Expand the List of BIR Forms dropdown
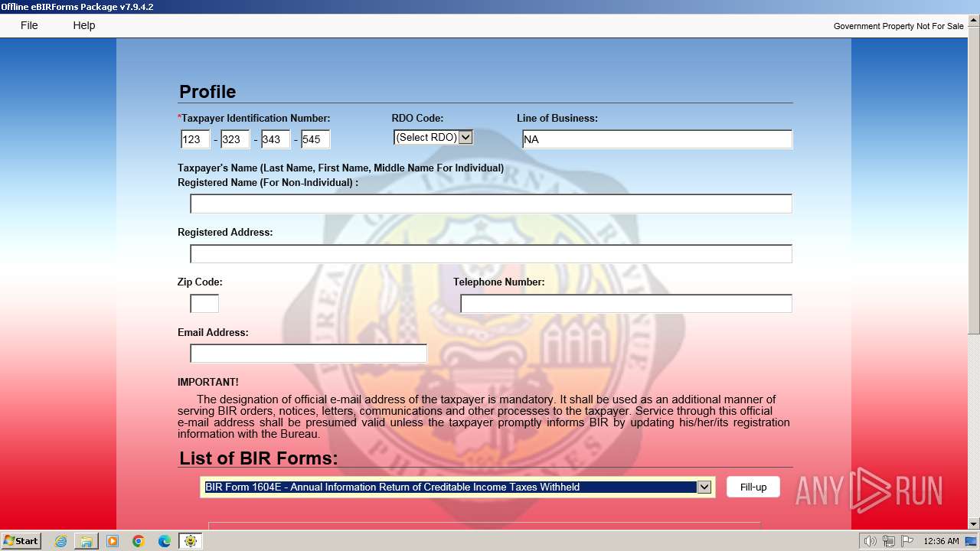This screenshot has height=551, width=980. 704,487
